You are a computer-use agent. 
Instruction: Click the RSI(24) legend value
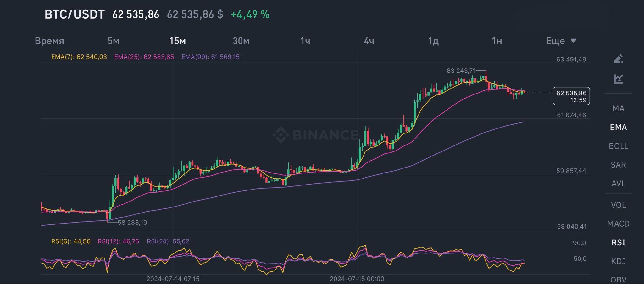[168, 241]
